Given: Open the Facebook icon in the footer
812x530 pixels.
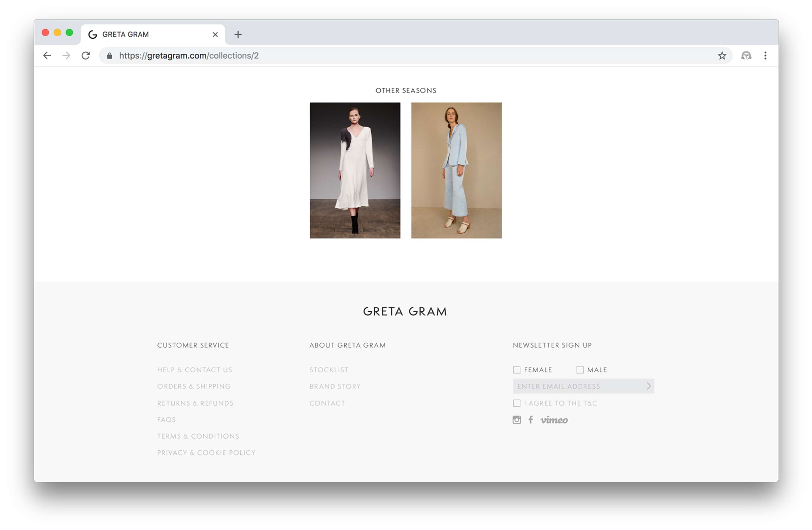Looking at the screenshot, I should coord(531,420).
